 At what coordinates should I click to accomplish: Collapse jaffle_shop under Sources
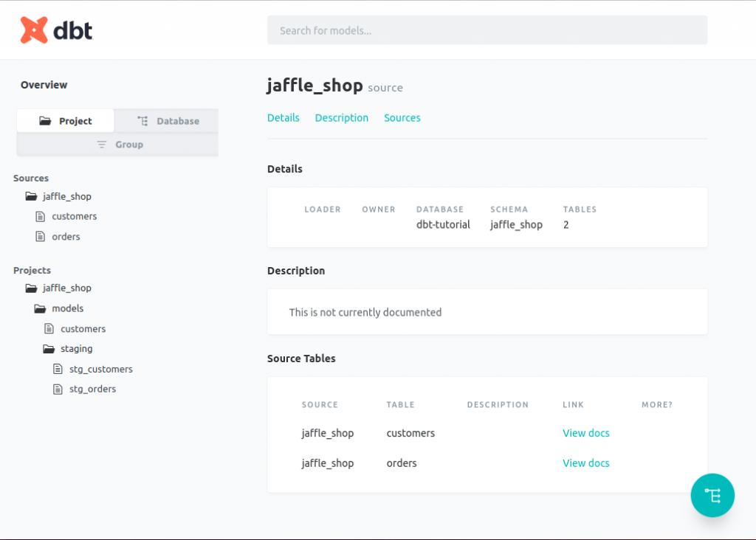(66, 196)
